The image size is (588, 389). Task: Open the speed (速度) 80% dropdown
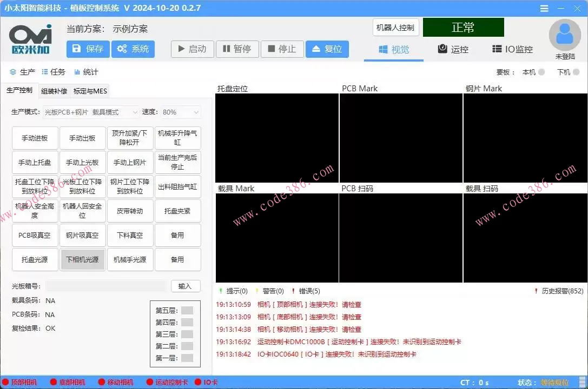(180, 112)
